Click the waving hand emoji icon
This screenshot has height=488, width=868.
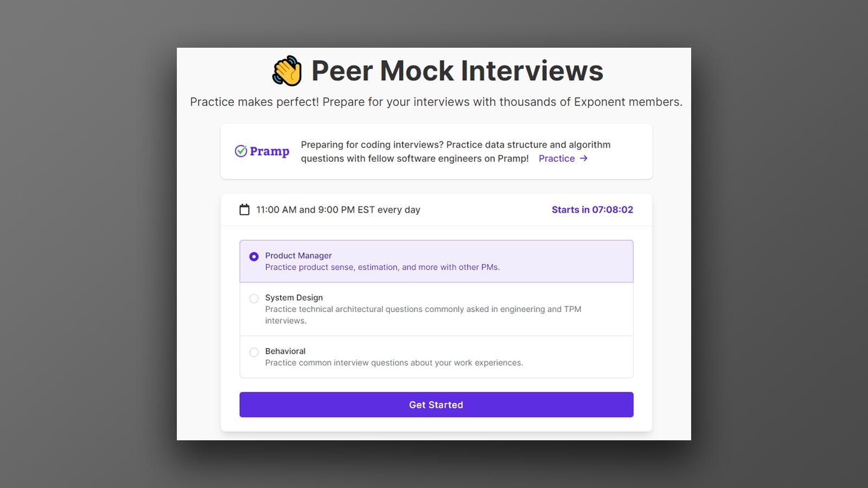tap(287, 71)
